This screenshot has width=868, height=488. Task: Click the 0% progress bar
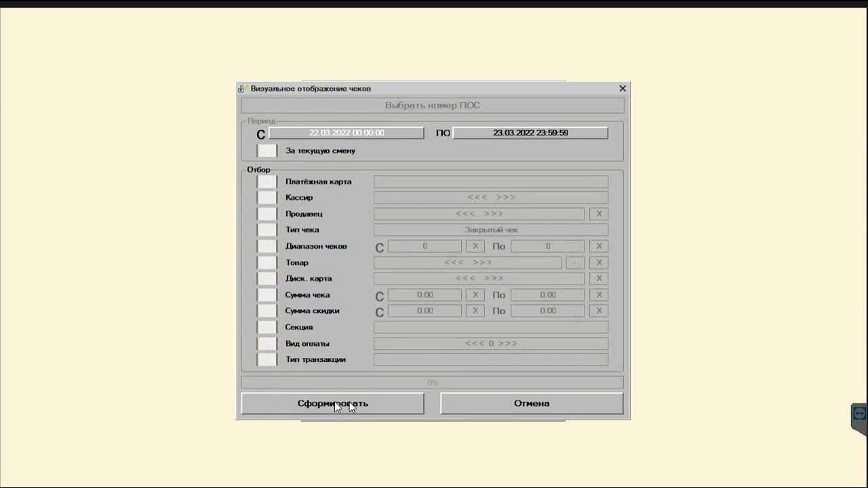point(433,383)
